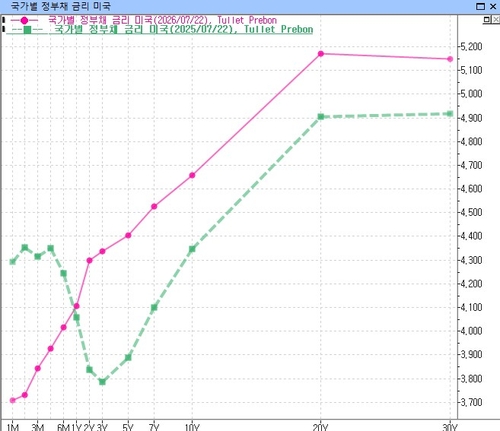This screenshot has width=500, height=431.
Task: Click the 20Y x-axis label
Action: click(x=320, y=427)
